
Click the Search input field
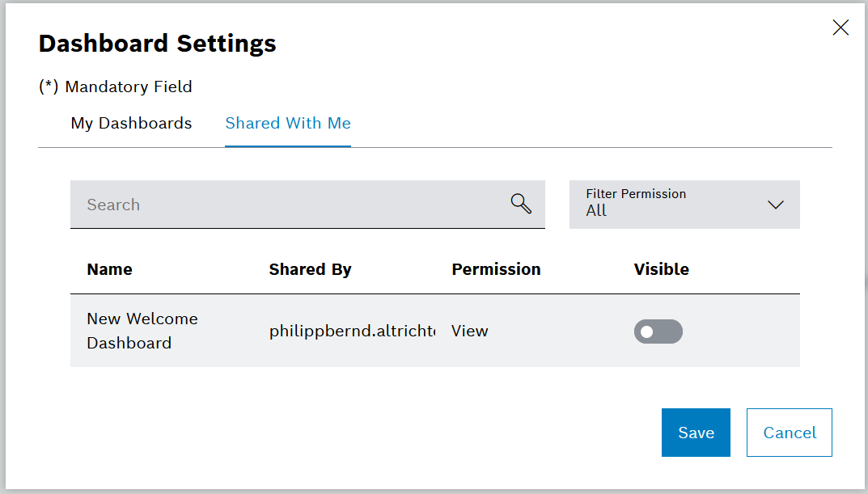pos(243,205)
